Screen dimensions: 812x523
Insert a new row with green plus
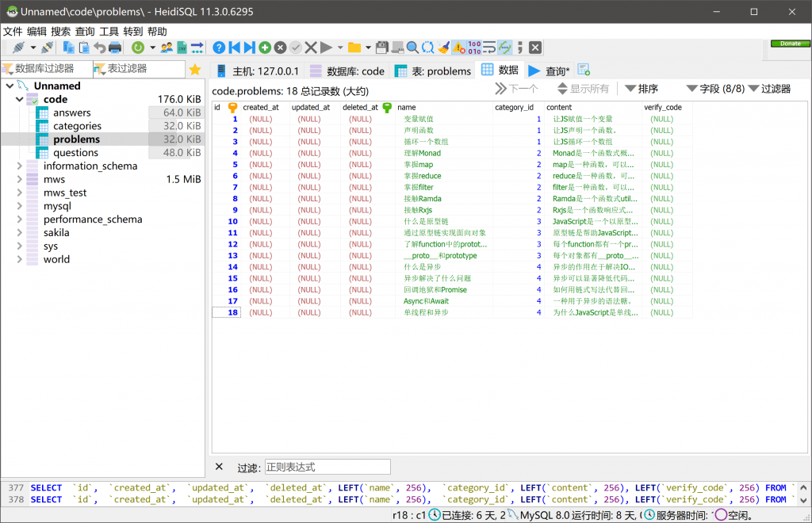click(265, 48)
